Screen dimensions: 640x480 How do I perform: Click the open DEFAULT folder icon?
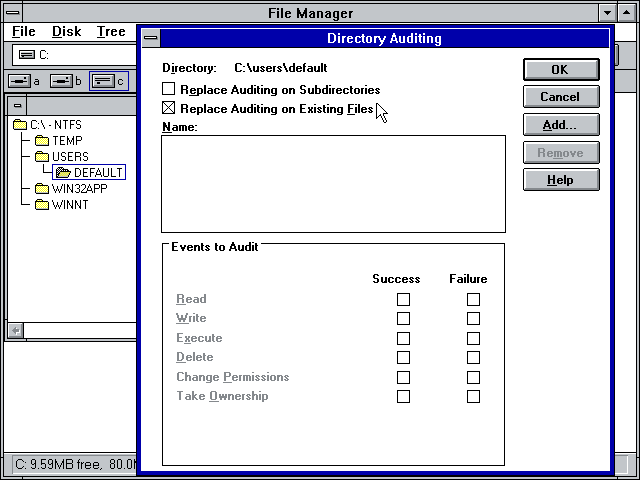pos(63,173)
